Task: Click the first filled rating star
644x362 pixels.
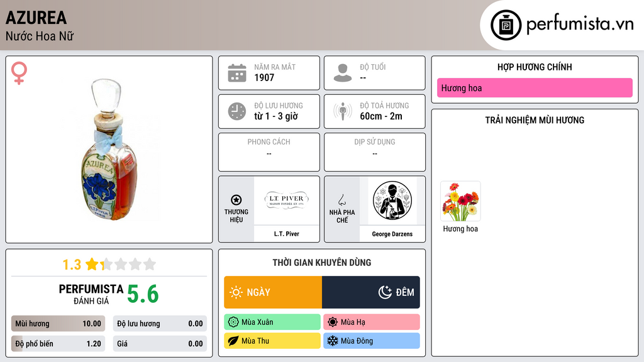Action: [92, 264]
